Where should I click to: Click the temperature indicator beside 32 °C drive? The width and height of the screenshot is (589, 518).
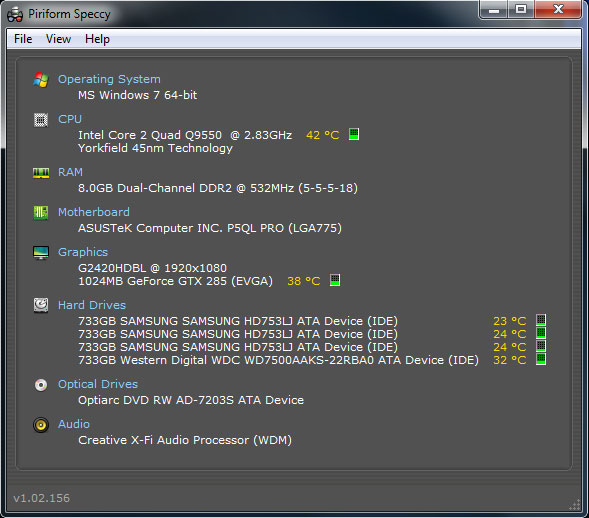pyautogui.click(x=541, y=359)
